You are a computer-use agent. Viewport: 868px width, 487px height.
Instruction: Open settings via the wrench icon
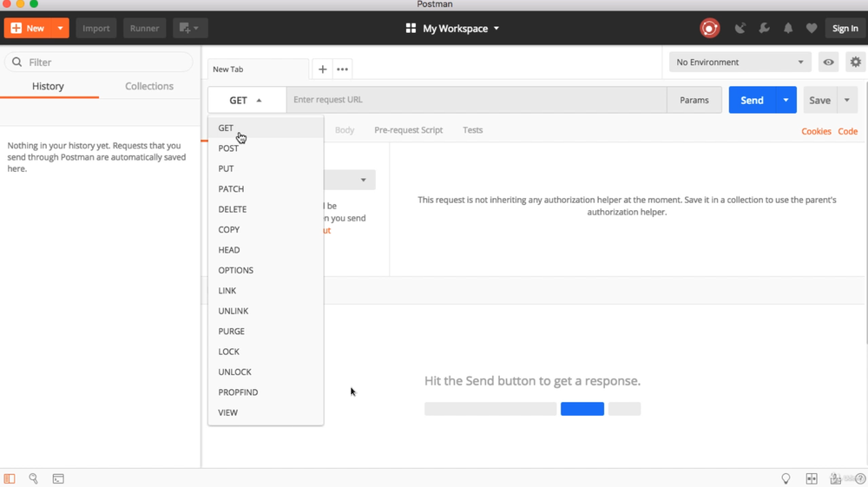tap(765, 29)
